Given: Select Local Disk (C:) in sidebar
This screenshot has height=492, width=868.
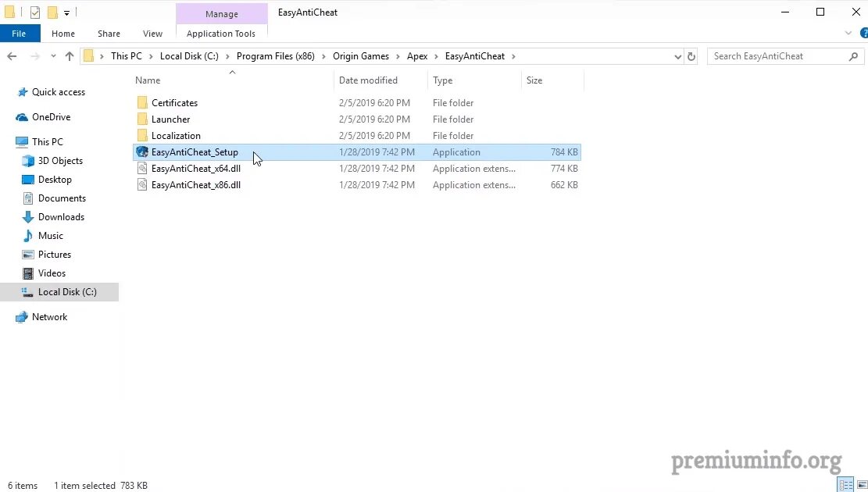Looking at the screenshot, I should (x=59, y=292).
